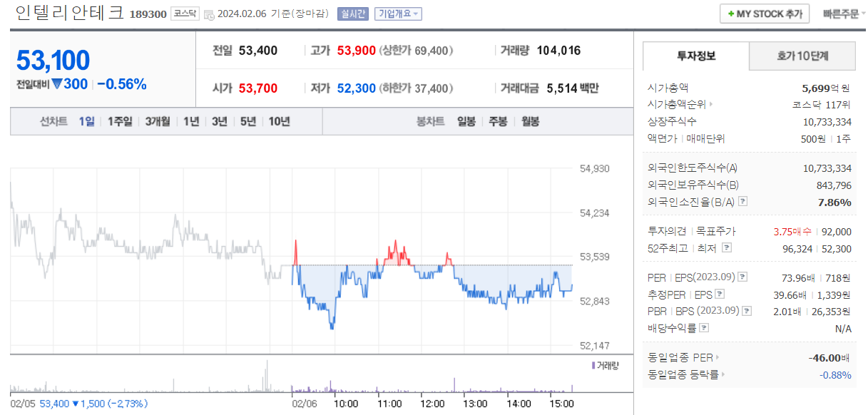The height and width of the screenshot is (415, 868).
Task: Click the 고가 value 53,900
Action: 357,51
